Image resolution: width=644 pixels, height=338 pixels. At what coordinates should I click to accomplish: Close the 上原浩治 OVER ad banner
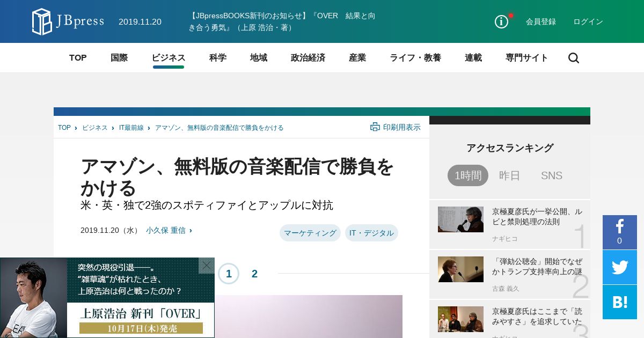click(x=207, y=265)
